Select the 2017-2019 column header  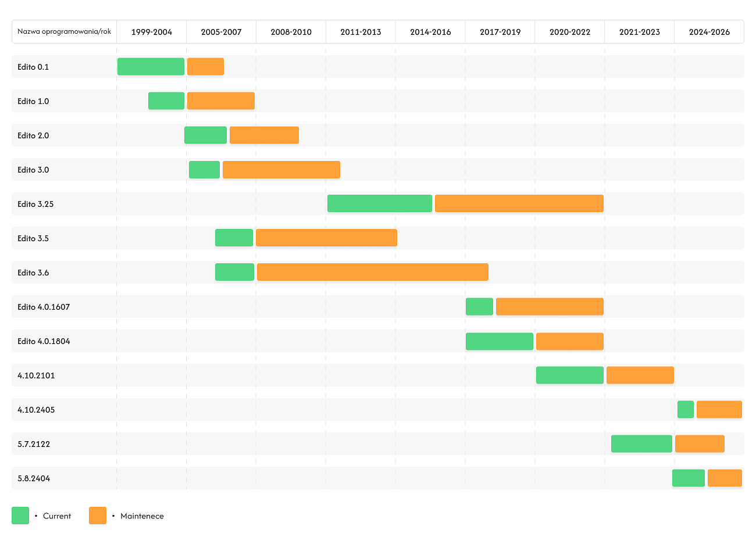click(500, 32)
